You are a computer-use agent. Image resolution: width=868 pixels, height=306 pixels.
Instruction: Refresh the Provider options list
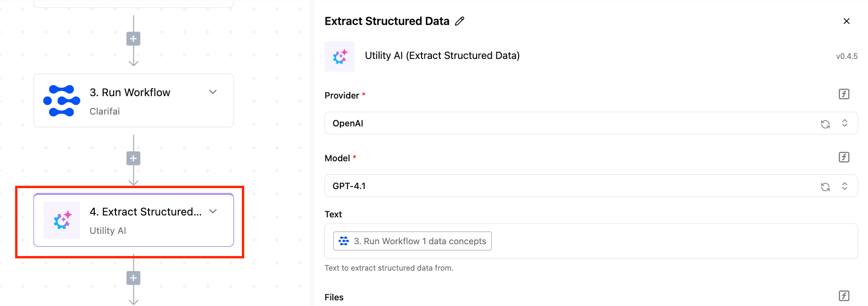(825, 124)
